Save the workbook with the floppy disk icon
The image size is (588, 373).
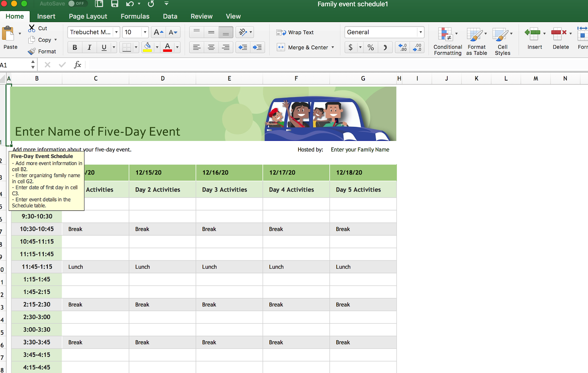(x=115, y=4)
